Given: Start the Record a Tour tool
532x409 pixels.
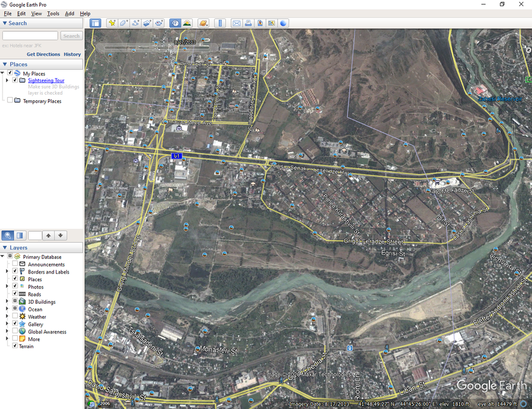Looking at the screenshot, I should (159, 23).
